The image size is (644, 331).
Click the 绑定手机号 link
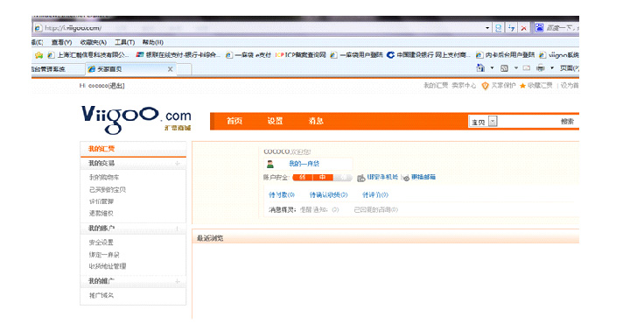coord(382,177)
